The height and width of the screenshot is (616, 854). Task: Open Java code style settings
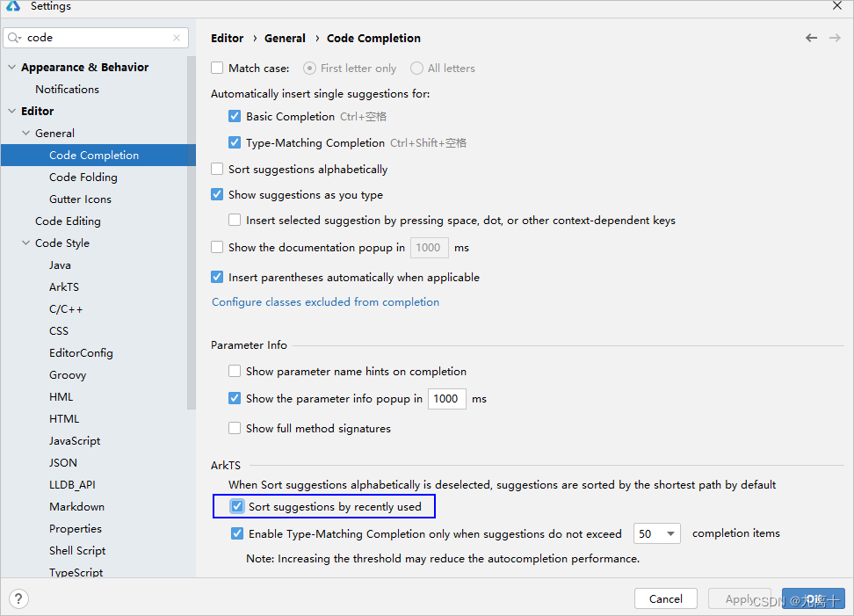[60, 265]
